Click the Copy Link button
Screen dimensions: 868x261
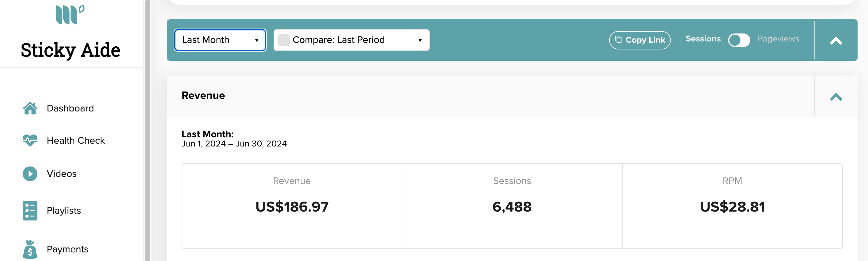639,40
